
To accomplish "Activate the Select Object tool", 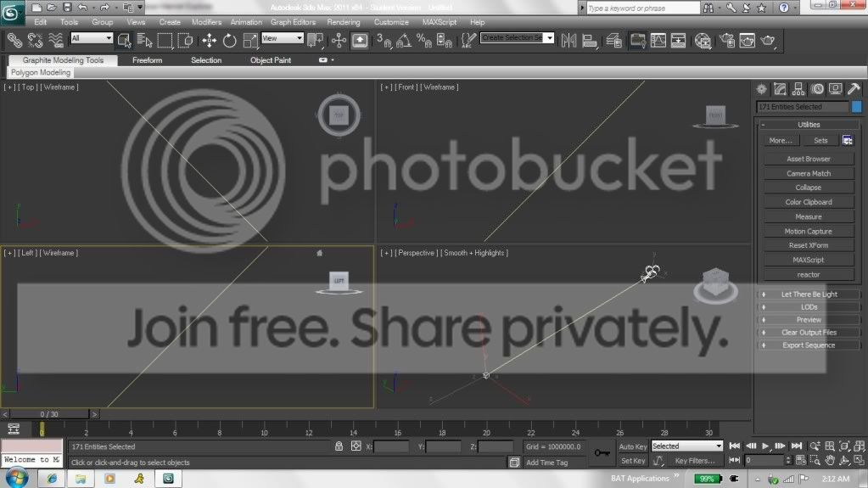I will (124, 41).
